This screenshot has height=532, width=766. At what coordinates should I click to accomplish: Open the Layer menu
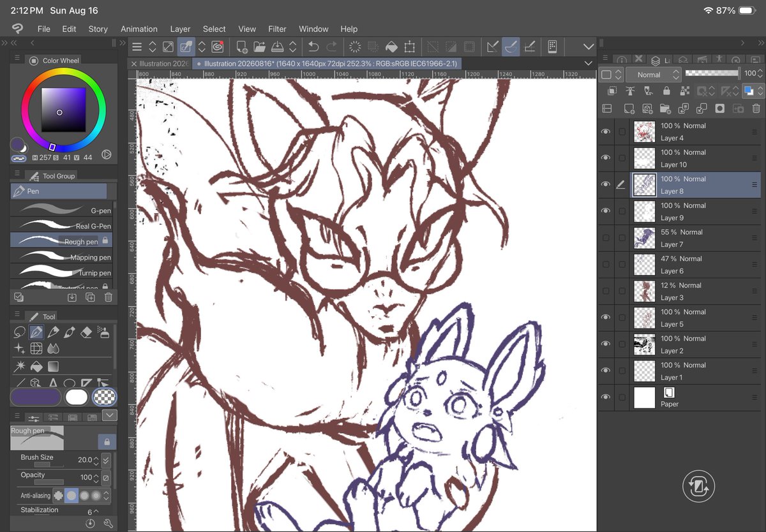180,29
